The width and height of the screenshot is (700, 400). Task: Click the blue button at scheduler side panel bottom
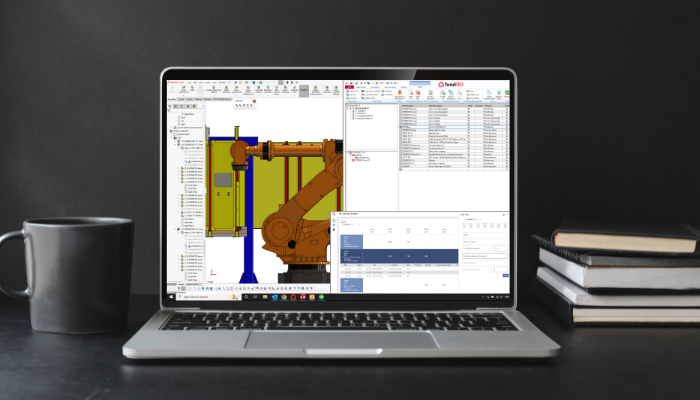[x=505, y=275]
